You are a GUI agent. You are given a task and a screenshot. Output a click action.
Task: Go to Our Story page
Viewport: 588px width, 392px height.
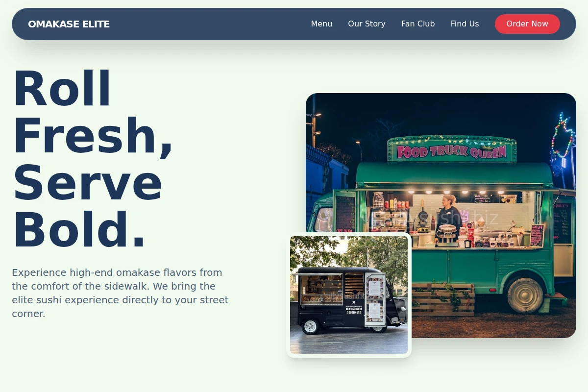(x=367, y=24)
